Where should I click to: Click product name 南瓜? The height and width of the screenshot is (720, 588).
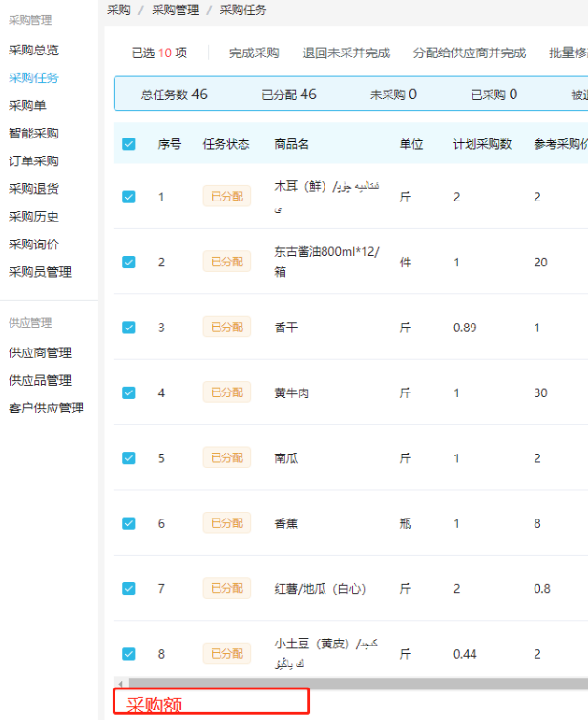[286, 457]
